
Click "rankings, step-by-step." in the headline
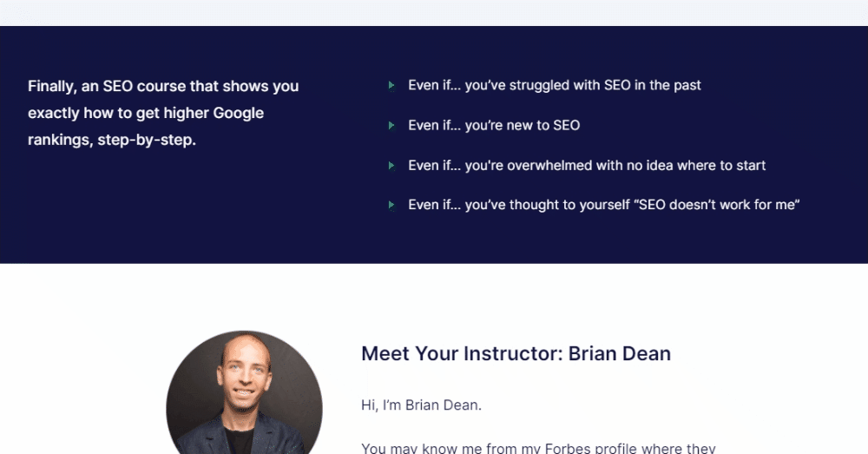click(x=112, y=140)
